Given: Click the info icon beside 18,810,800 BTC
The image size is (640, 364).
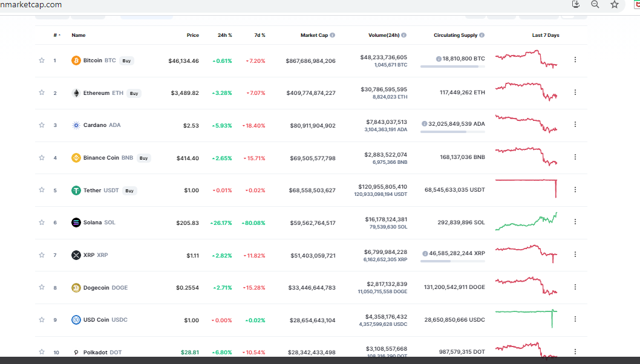Looking at the screenshot, I should coord(439,59).
